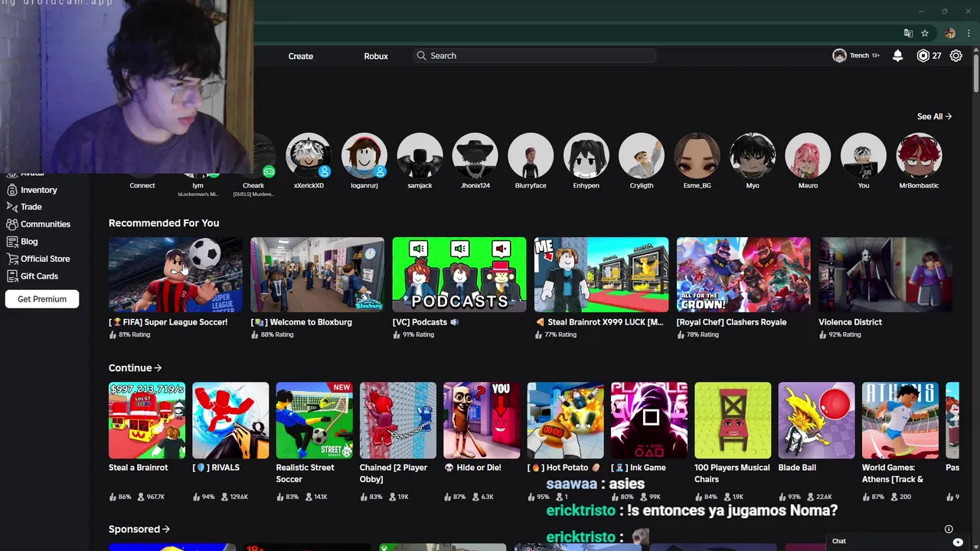Open friend Jhonix124's avatar

click(475, 156)
